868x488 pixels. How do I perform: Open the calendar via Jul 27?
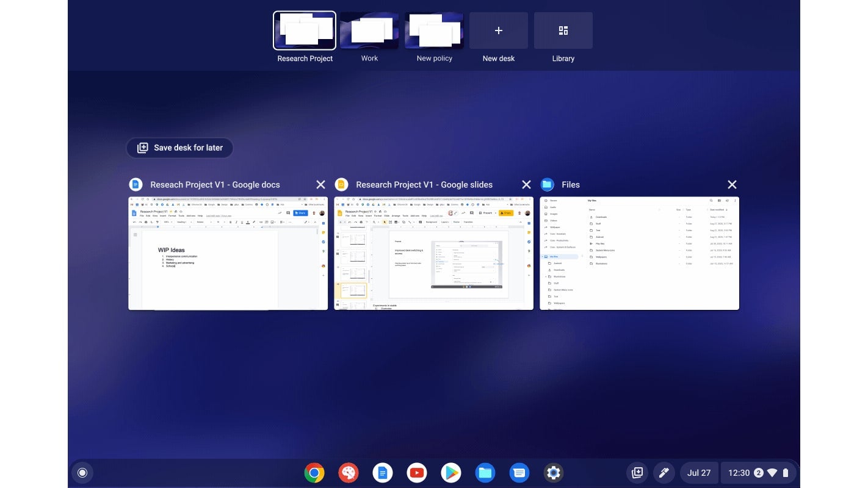(698, 472)
